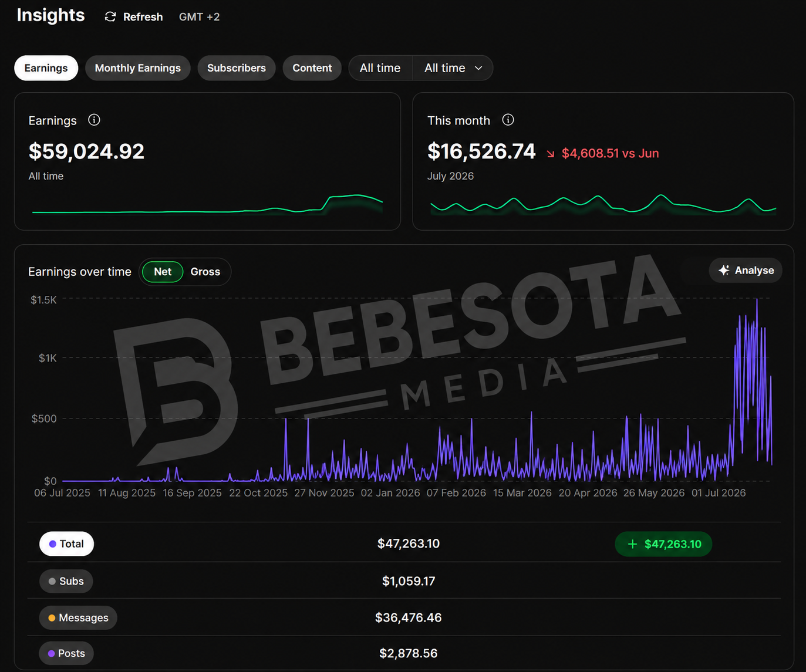Select the Net earnings toggle
Screen dimensions: 806x672
pos(163,272)
